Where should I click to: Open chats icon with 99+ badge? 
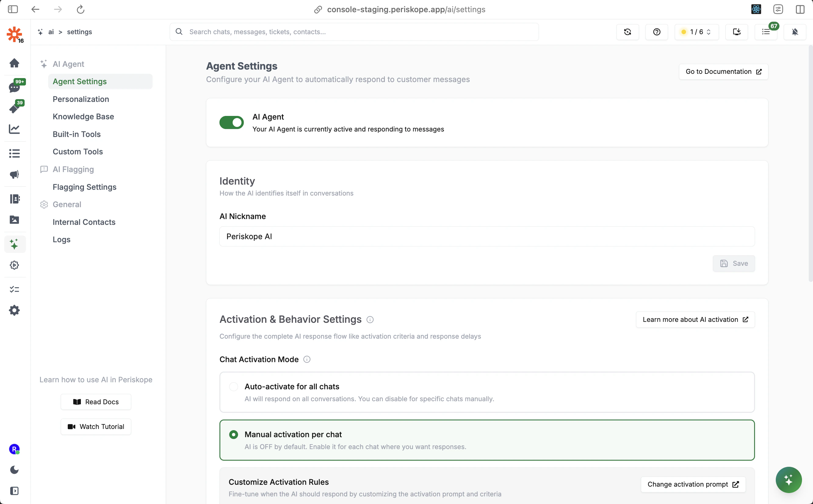point(14,87)
